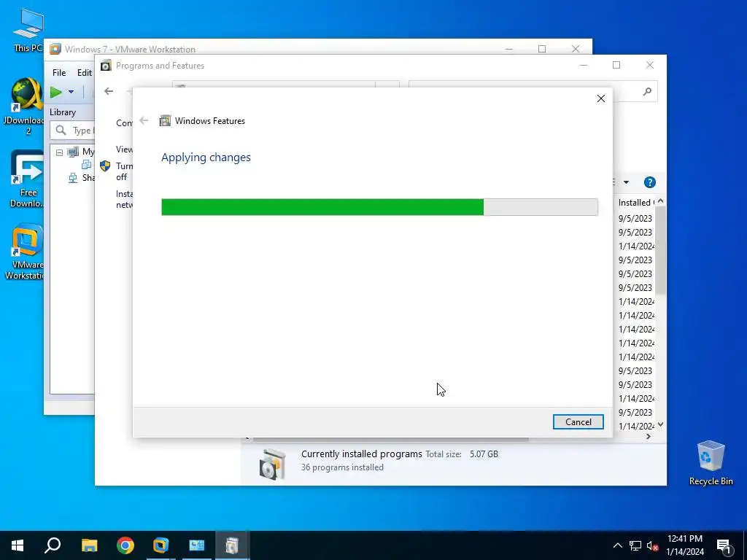This screenshot has width=747, height=560.
Task: Click the Windows Features back arrow
Action: [x=144, y=120]
